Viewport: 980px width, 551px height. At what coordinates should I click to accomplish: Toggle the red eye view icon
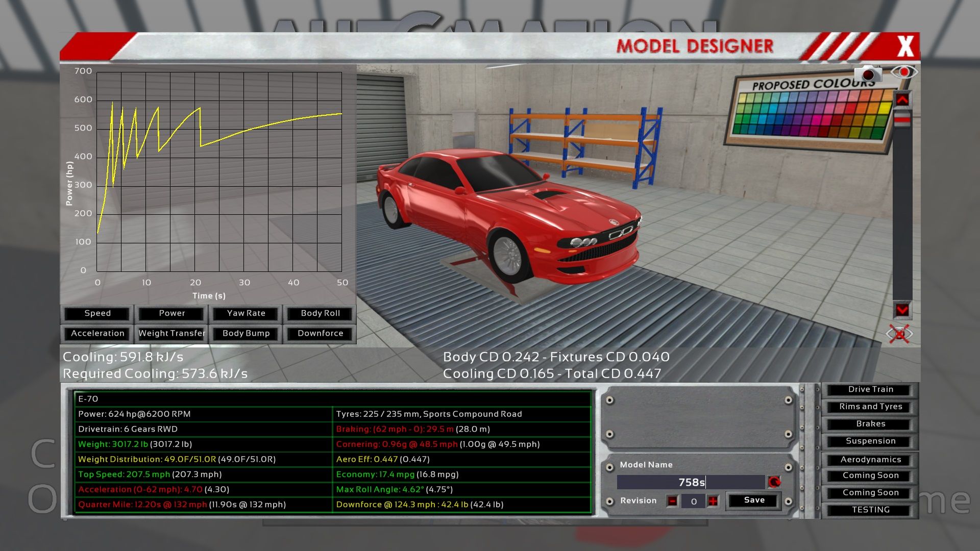(903, 72)
